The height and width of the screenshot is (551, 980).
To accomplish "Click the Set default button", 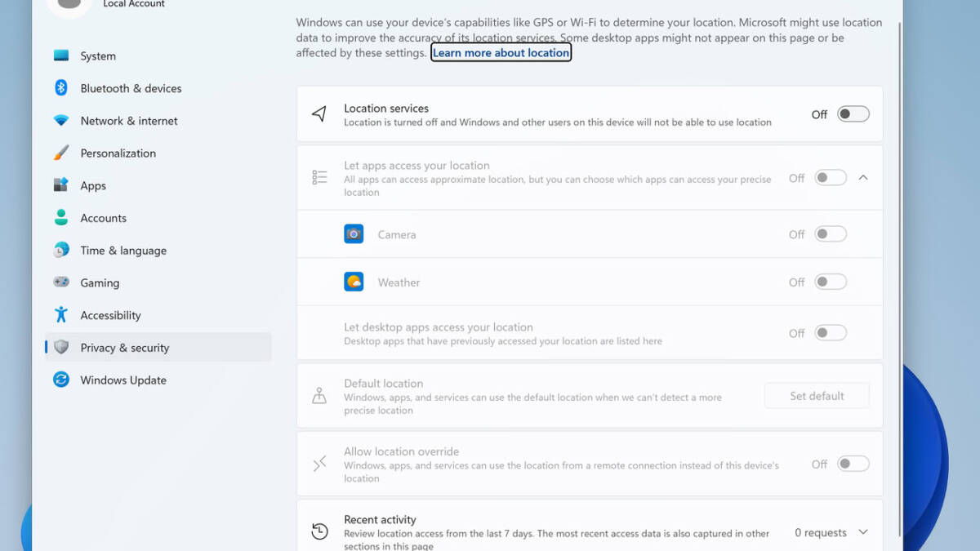I will [817, 396].
